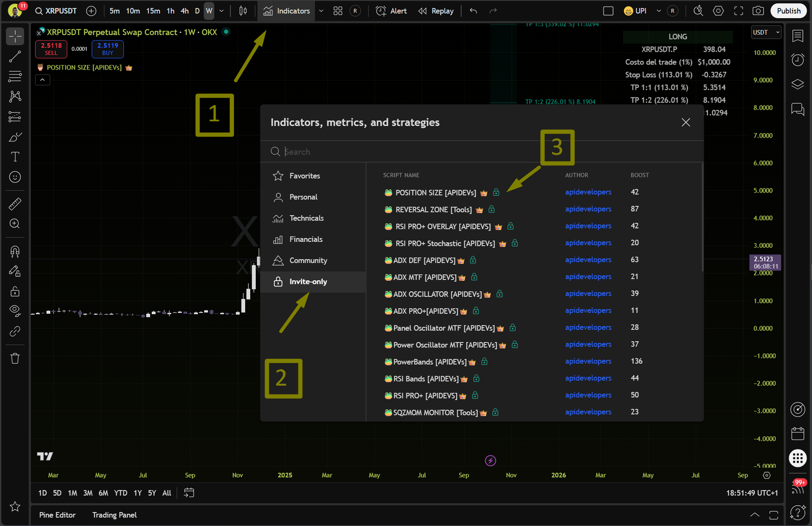
Task: Open the USDT currency dropdown
Action: point(766,32)
